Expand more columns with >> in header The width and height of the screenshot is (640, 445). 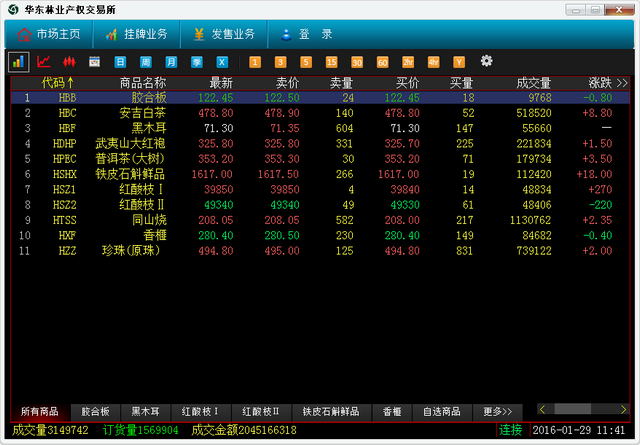(622, 83)
